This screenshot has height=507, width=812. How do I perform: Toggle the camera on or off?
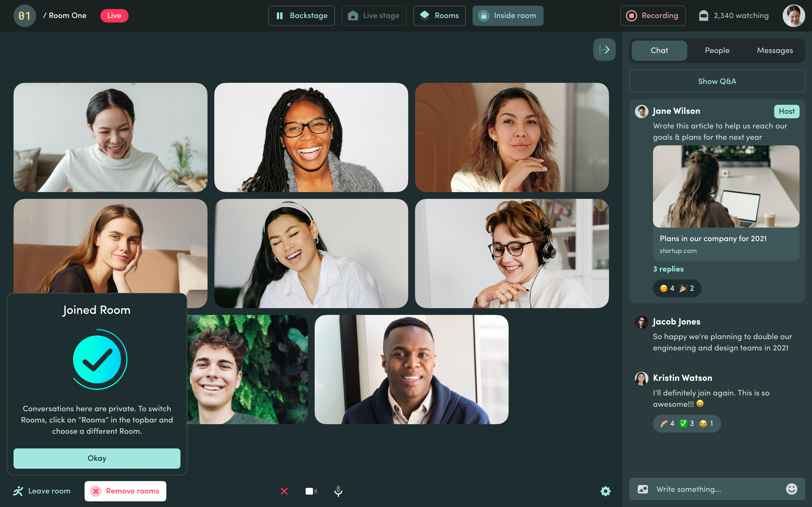tap(311, 491)
